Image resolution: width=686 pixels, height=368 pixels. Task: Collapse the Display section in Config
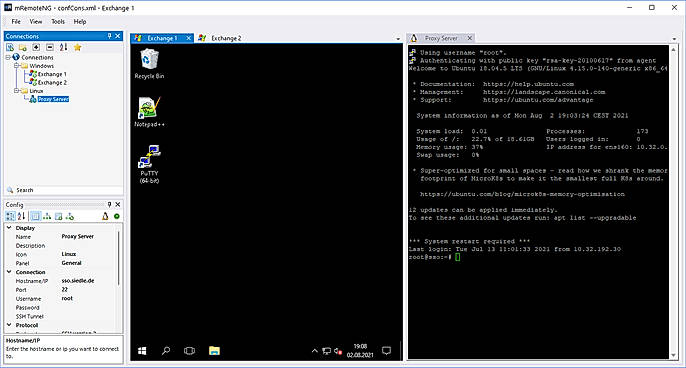[x=9, y=228]
